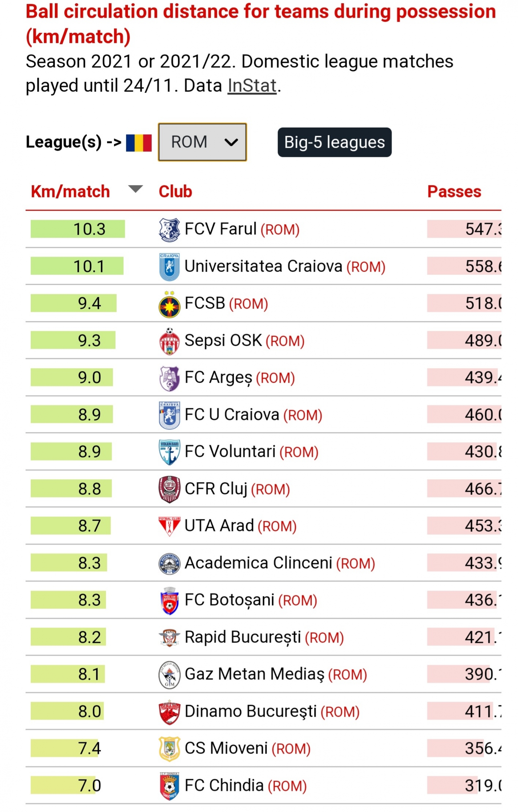Click the FC Chindia club crest
Viewport: 518px width, 812px height.
[x=169, y=786]
